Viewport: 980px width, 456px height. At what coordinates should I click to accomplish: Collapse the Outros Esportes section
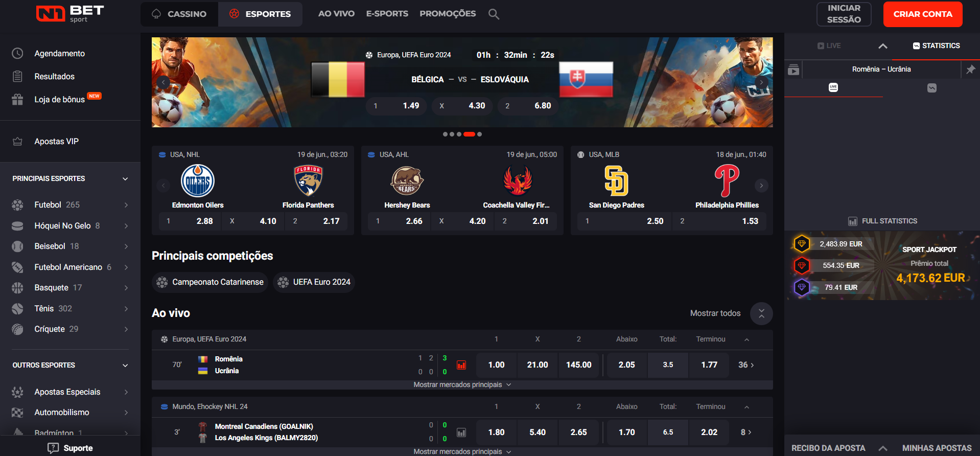[x=125, y=365]
